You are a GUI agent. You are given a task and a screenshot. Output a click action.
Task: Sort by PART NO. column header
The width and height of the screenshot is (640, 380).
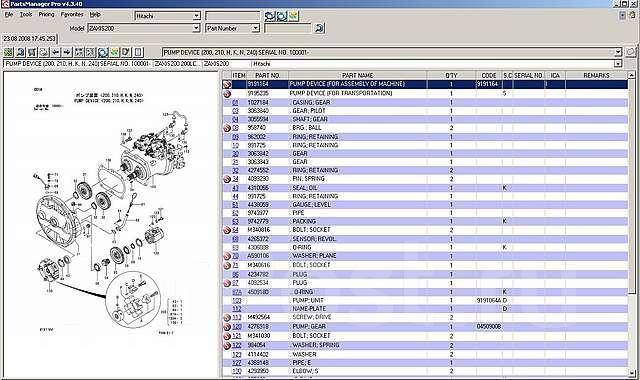[x=267, y=76]
